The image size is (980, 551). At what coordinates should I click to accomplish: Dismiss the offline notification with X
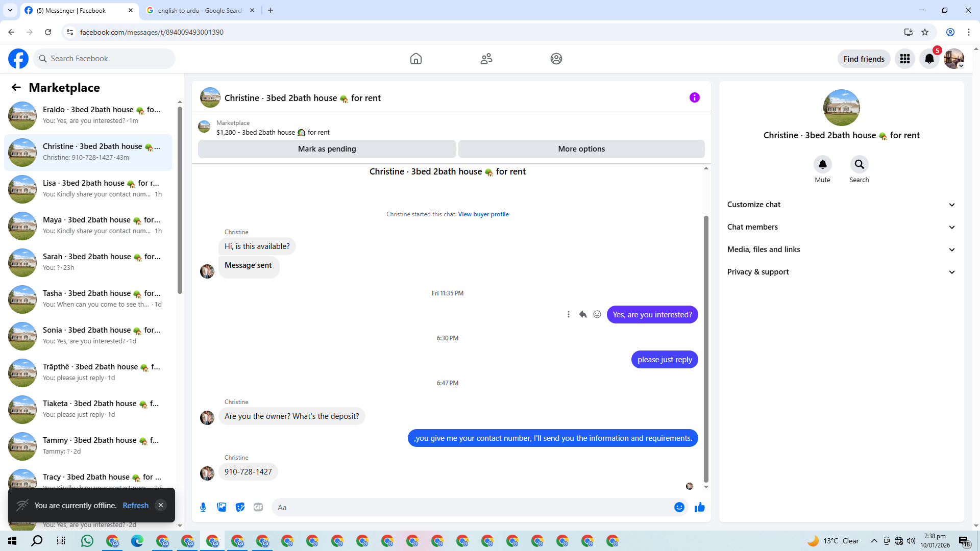point(161,505)
